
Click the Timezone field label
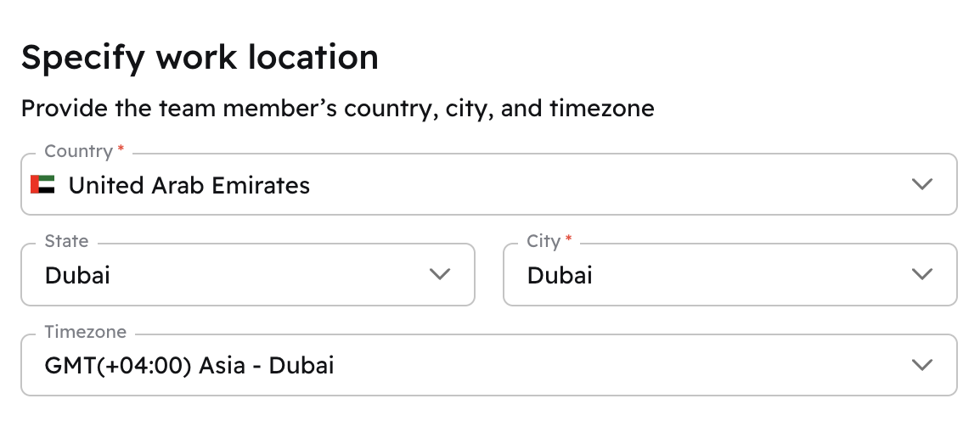click(85, 332)
